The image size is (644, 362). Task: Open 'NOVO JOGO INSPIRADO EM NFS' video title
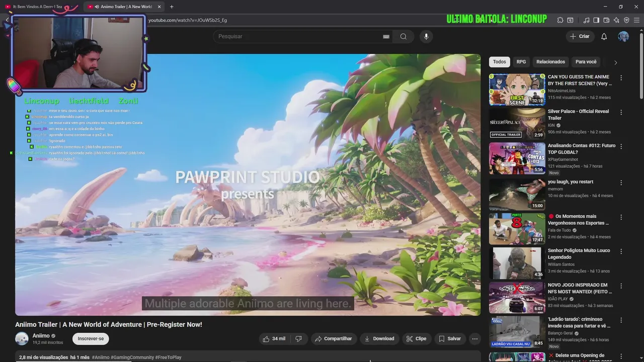[580, 288]
